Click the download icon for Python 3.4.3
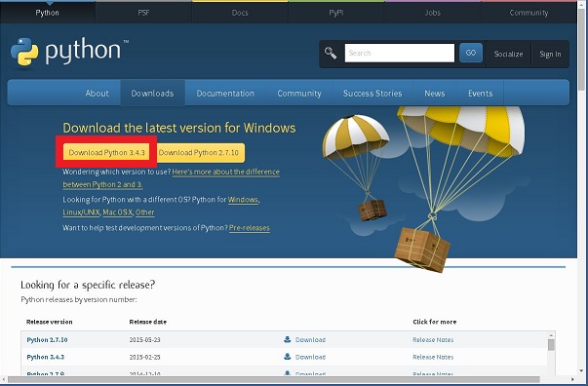The height and width of the screenshot is (386, 588). 288,357
